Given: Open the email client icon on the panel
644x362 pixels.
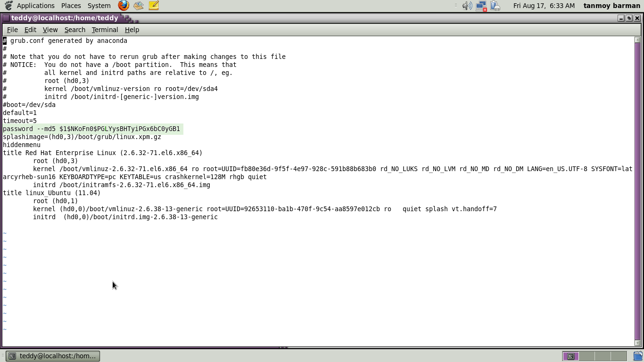Looking at the screenshot, I should pos(138,6).
